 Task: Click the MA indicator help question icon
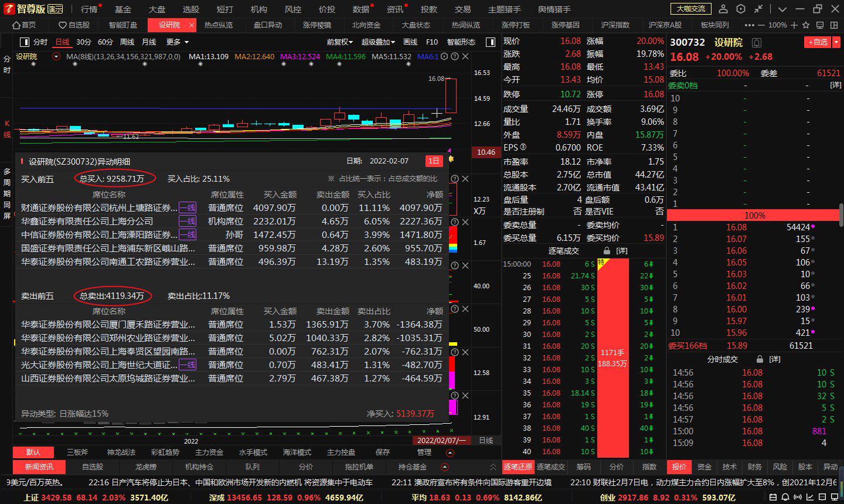point(455,56)
